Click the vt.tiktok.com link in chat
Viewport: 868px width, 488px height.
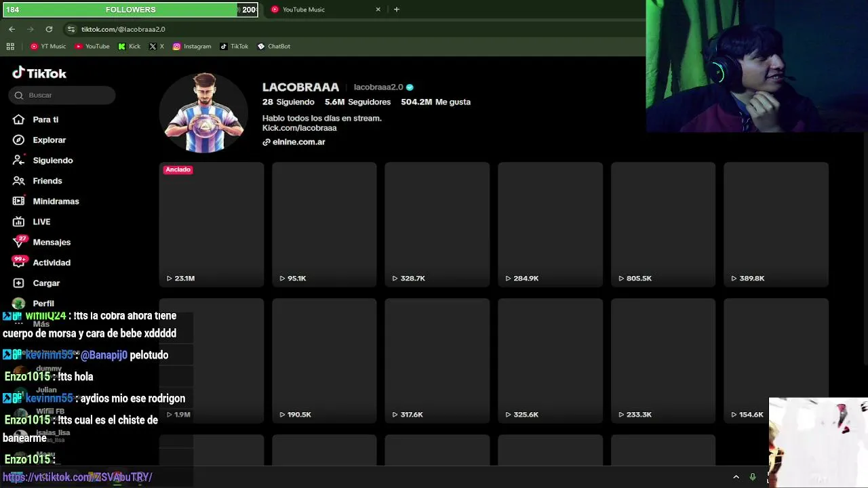click(x=77, y=477)
